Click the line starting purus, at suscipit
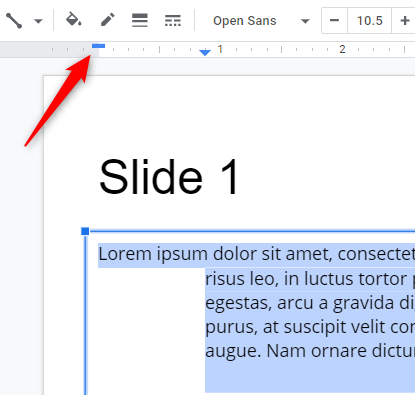The width and height of the screenshot is (415, 395). point(310,327)
